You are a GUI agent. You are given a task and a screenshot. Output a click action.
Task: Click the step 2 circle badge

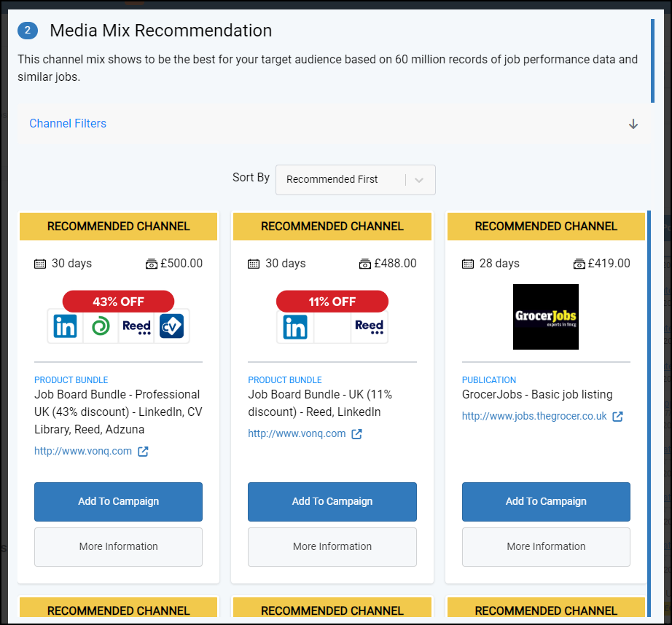28,31
